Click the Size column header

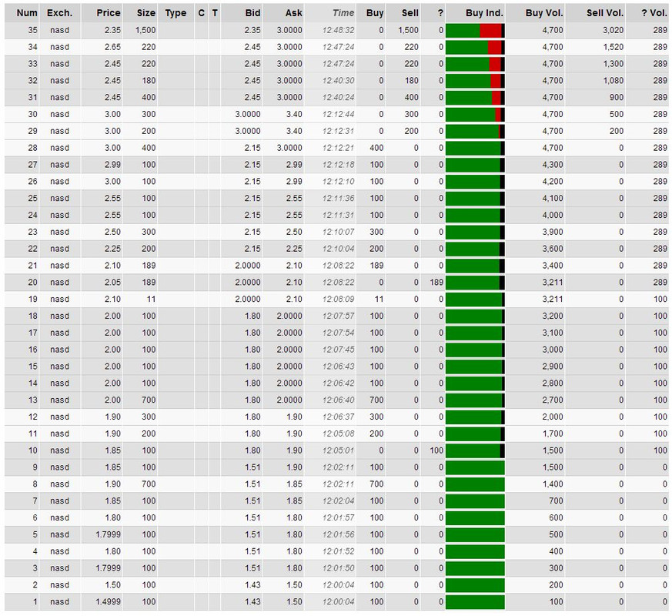(x=146, y=13)
